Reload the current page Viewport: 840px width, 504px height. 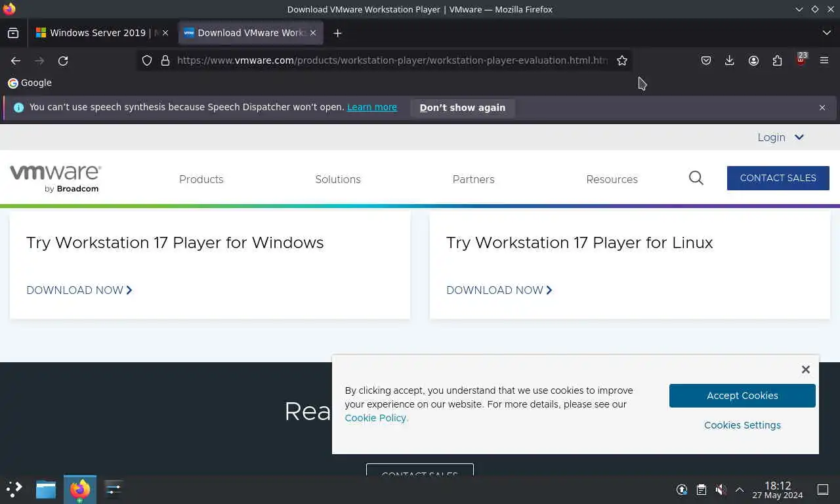point(63,60)
